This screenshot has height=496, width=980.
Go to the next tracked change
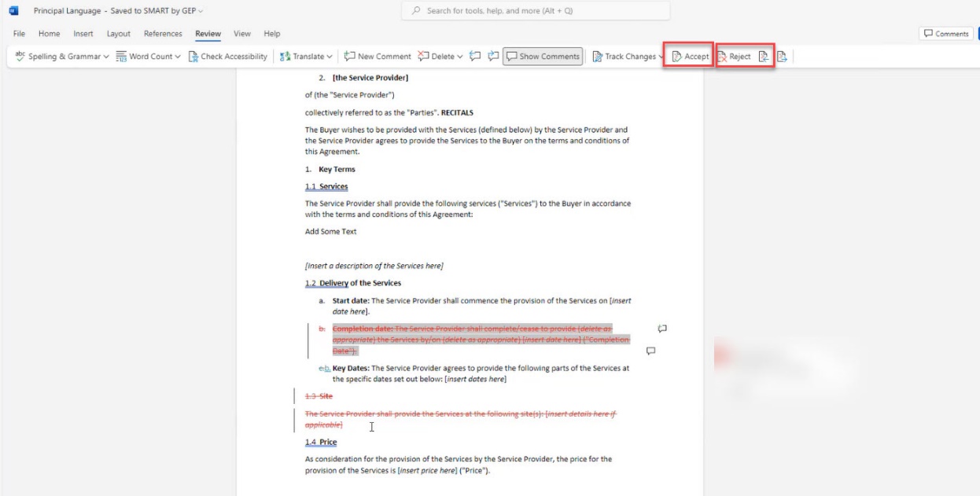781,57
